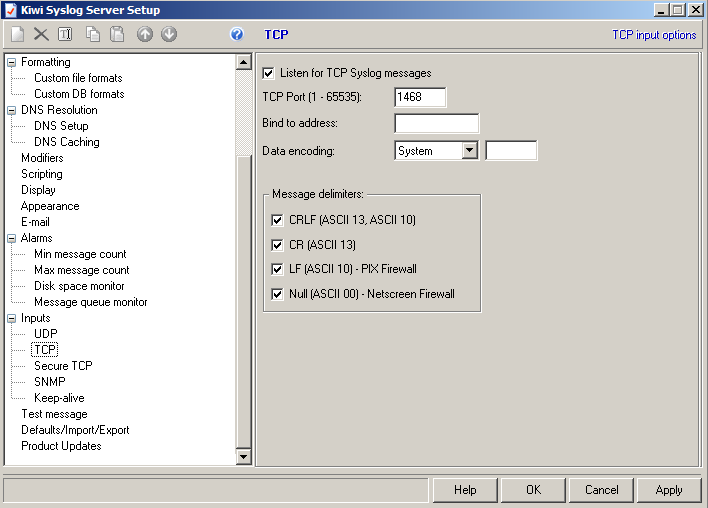Click the TCP input options link
Screen dimensions: 708x508
pos(654,35)
